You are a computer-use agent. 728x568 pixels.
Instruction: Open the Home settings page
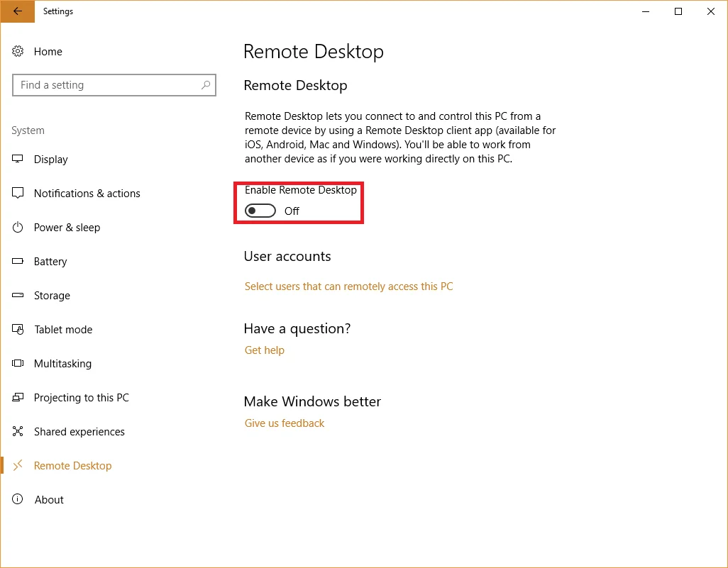[48, 52]
